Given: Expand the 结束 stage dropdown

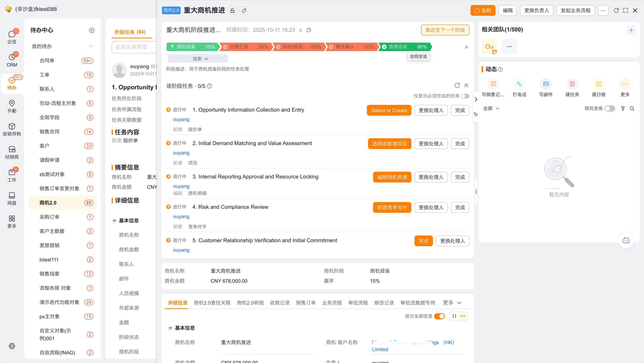Looking at the screenshot, I should [200, 59].
